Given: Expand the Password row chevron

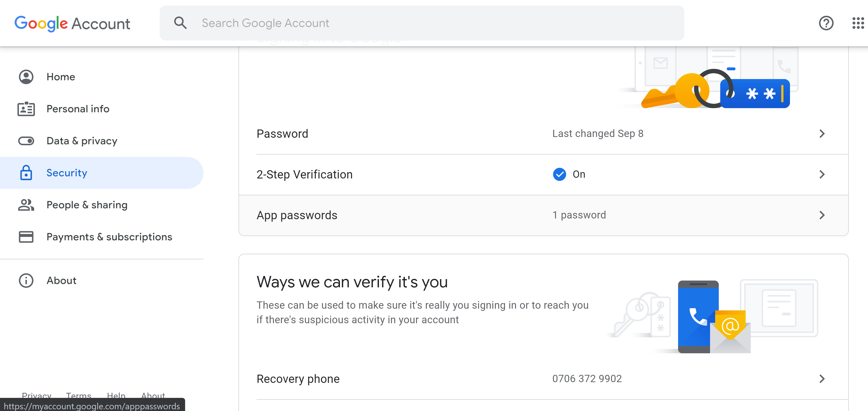Looking at the screenshot, I should (x=822, y=134).
